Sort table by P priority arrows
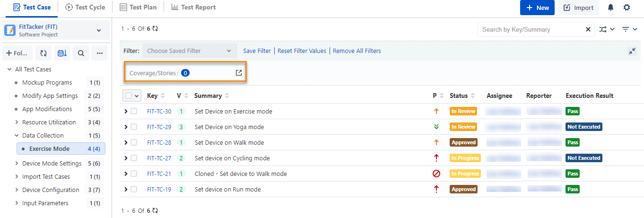Screen dimensions: 644x218 [x=442, y=96]
